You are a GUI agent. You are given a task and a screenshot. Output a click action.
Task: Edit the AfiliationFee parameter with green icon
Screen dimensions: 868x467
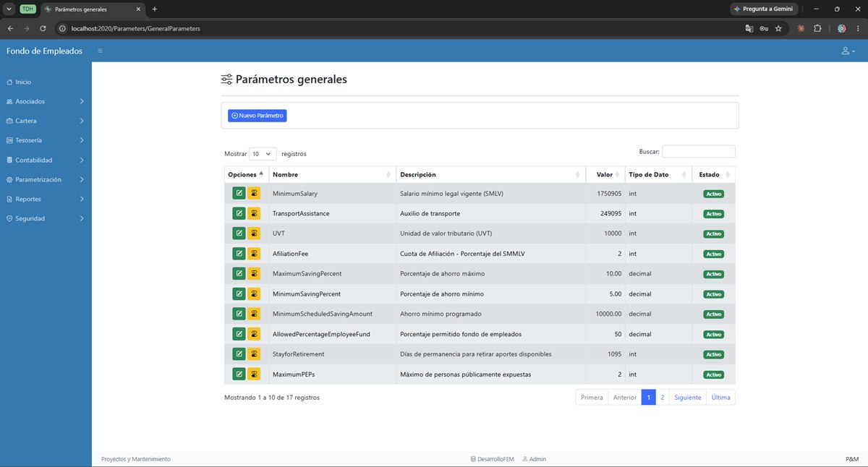click(239, 254)
